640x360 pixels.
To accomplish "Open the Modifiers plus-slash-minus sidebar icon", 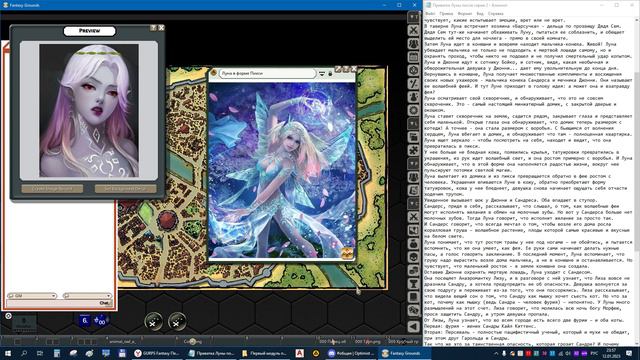I will (x=413, y=84).
